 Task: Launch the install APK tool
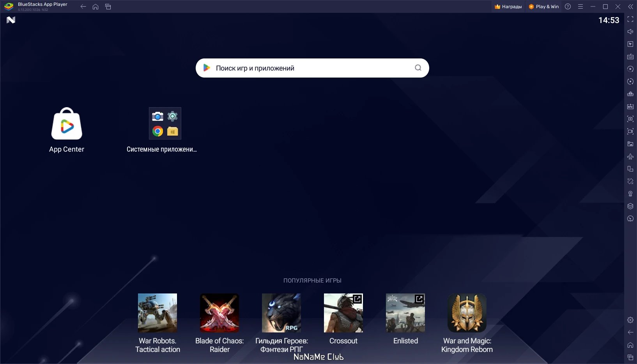click(630, 106)
